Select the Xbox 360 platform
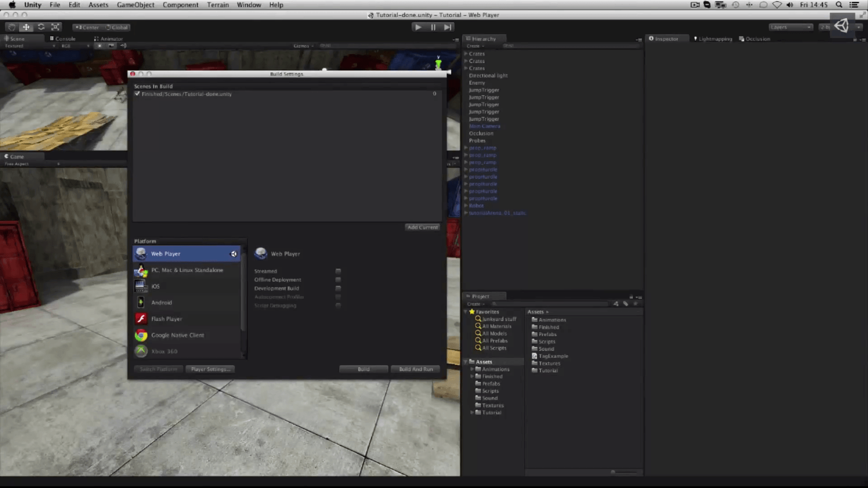 pos(187,352)
